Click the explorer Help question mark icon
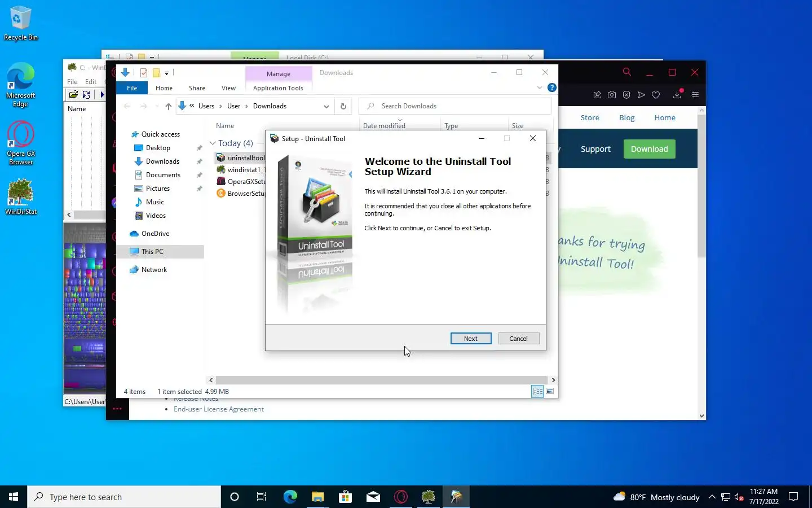Image resolution: width=812 pixels, height=508 pixels. 552,87
